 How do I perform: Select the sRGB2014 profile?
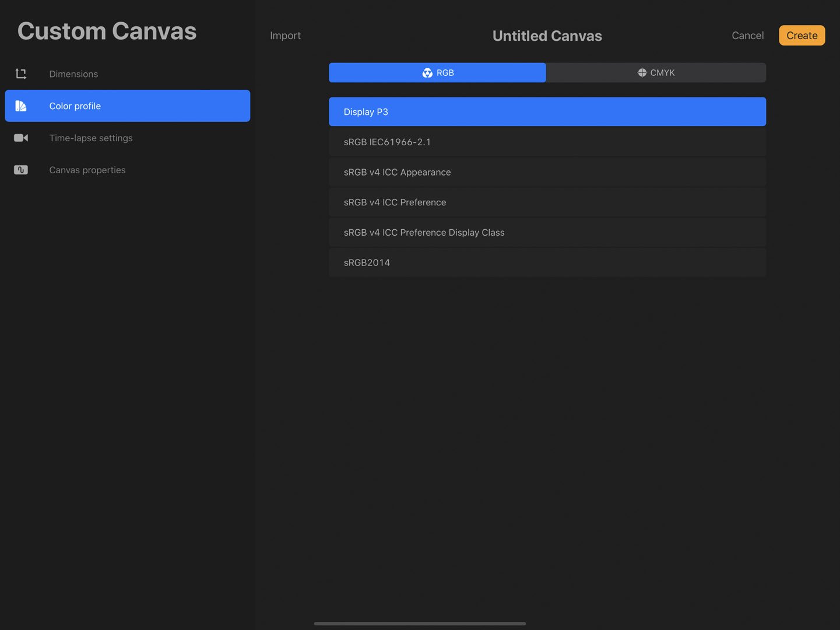[547, 262]
